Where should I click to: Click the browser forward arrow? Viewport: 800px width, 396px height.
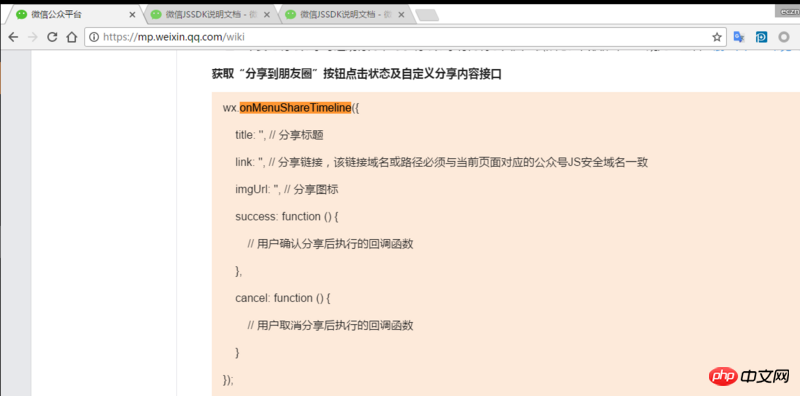(x=32, y=37)
